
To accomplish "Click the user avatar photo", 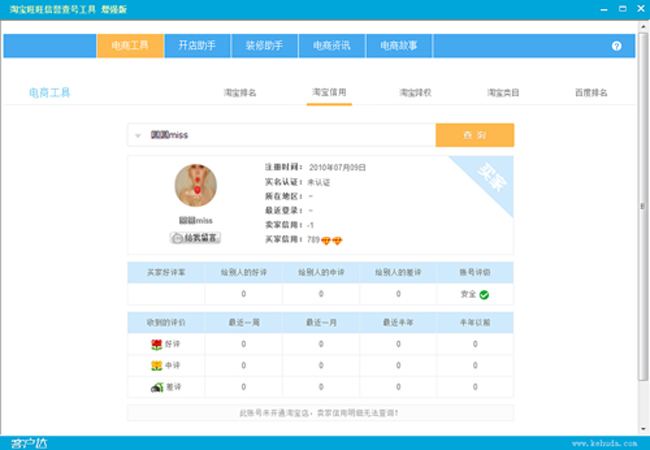I will pyautogui.click(x=196, y=185).
